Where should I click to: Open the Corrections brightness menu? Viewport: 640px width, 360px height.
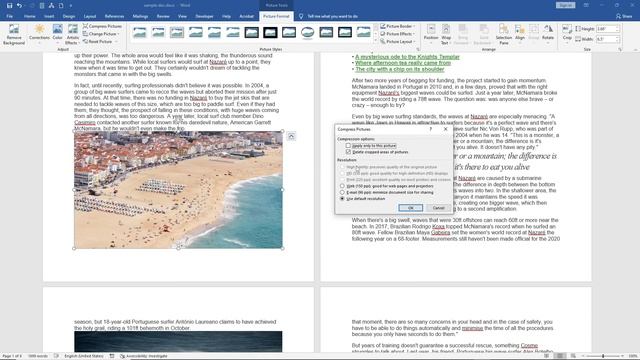pos(39,34)
